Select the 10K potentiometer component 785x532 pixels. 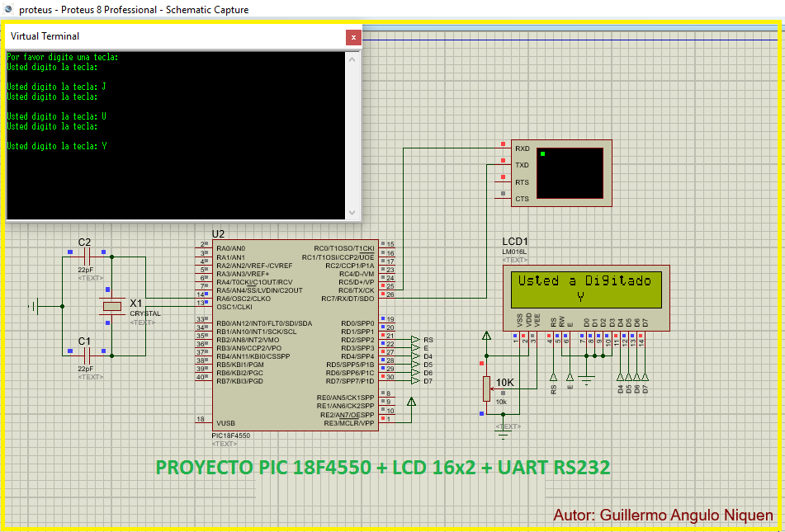coord(486,388)
